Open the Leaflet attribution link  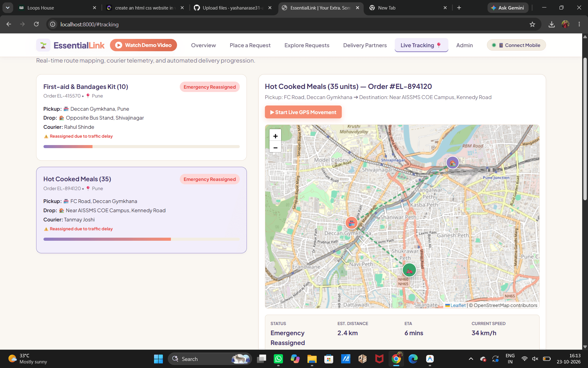tap(458, 305)
